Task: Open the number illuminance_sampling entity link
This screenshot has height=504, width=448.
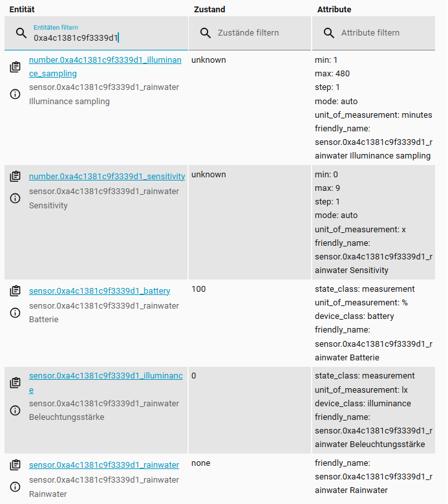Action: (105, 60)
